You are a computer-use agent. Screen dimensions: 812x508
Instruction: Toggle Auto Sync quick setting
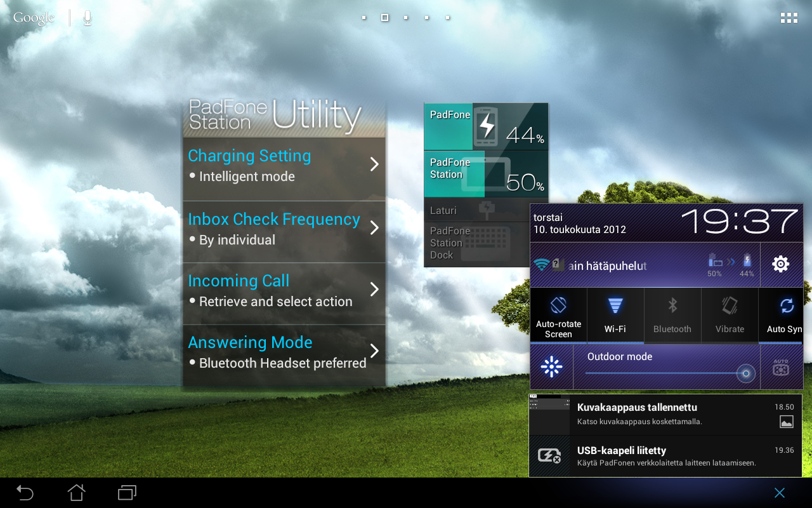click(x=782, y=316)
